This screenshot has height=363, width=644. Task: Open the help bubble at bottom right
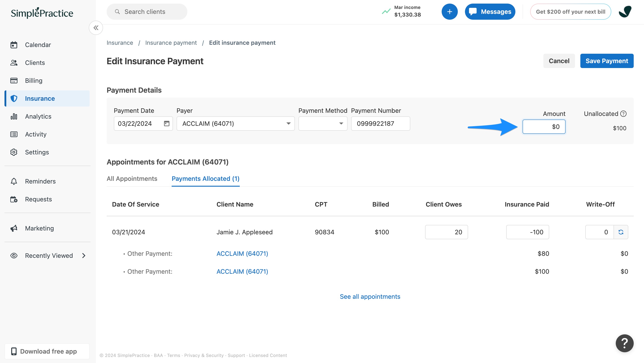coord(624,343)
